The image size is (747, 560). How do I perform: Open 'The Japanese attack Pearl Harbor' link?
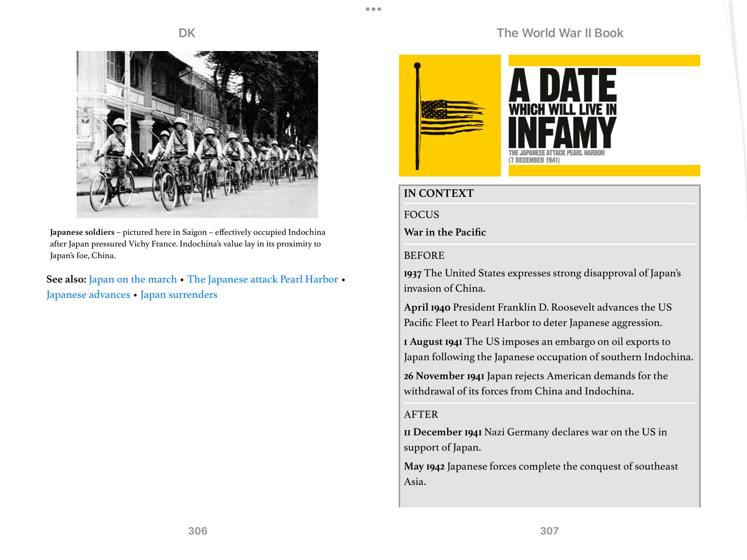pos(262,279)
